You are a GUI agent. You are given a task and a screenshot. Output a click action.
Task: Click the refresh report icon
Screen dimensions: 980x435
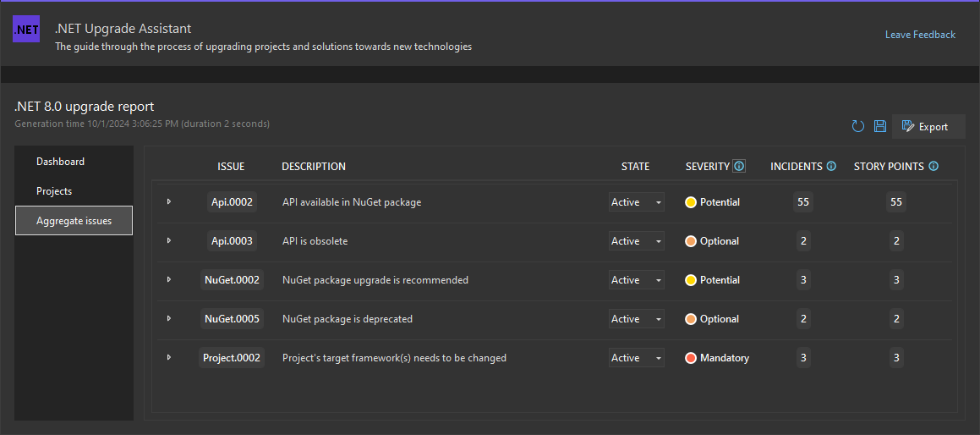[x=858, y=127]
